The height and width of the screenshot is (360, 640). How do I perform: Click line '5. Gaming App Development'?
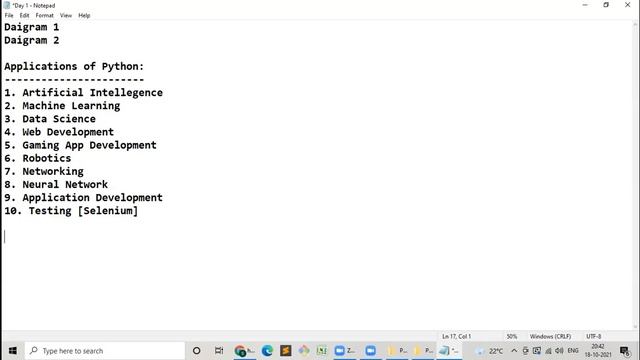[x=80, y=145]
